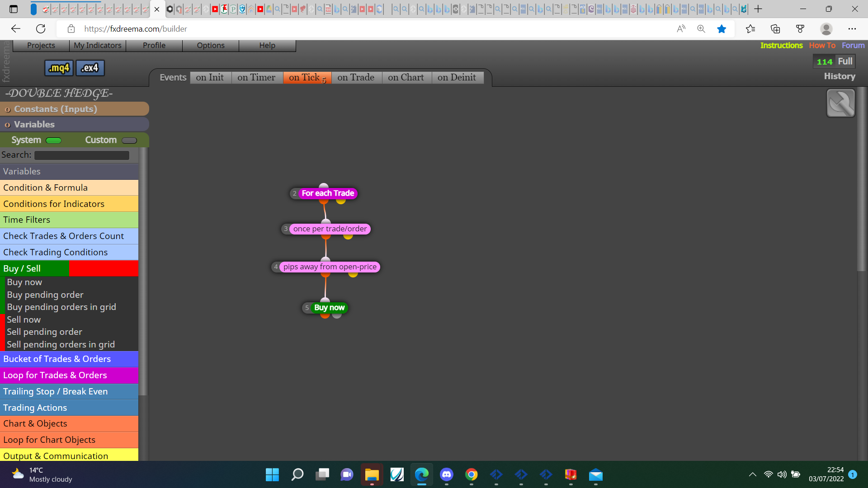
Task: Open Google Chrome from taskbar
Action: pos(472,474)
